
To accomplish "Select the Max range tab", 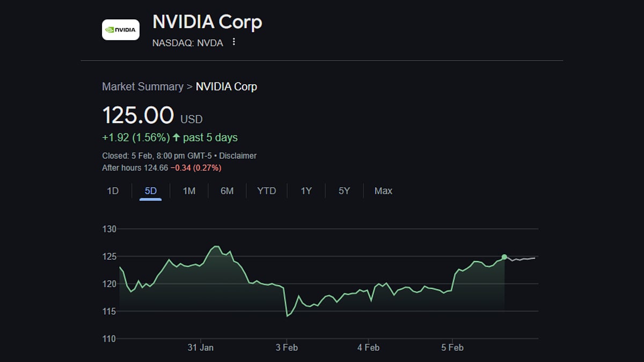I will [x=383, y=190].
